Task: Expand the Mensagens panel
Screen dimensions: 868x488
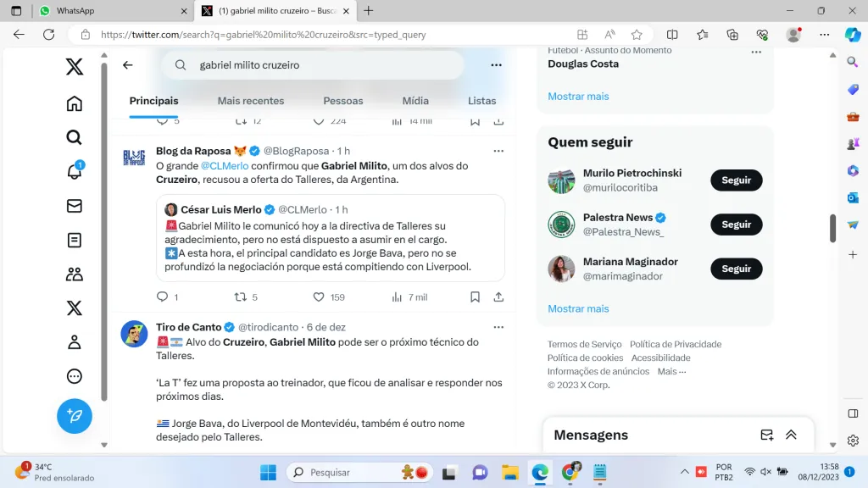Action: click(x=791, y=435)
